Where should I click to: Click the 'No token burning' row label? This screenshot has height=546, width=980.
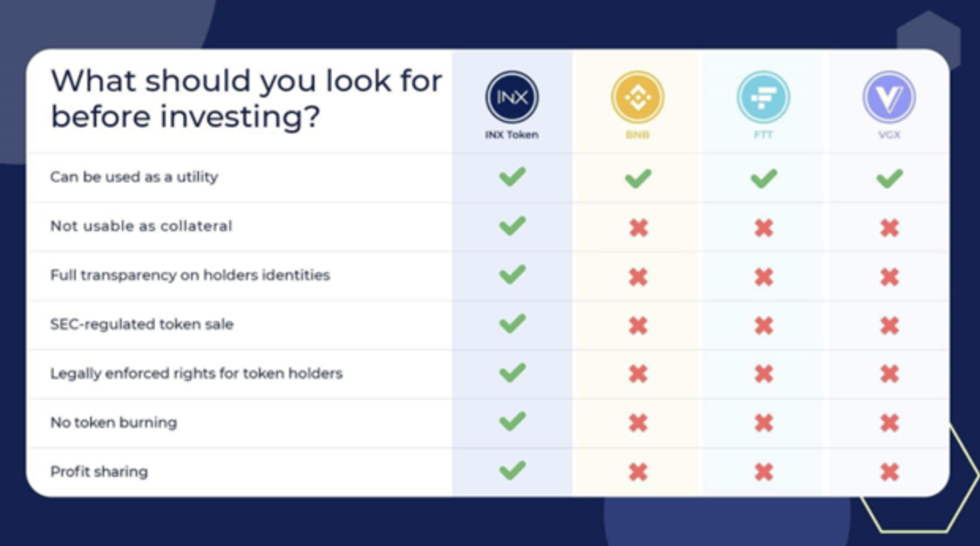113,422
